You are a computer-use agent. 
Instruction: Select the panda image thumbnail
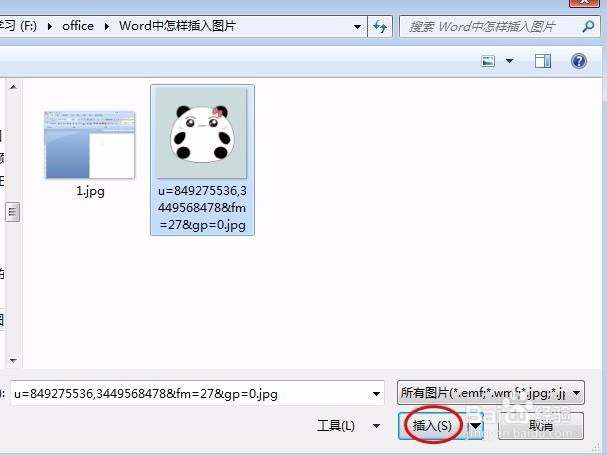coord(202,133)
